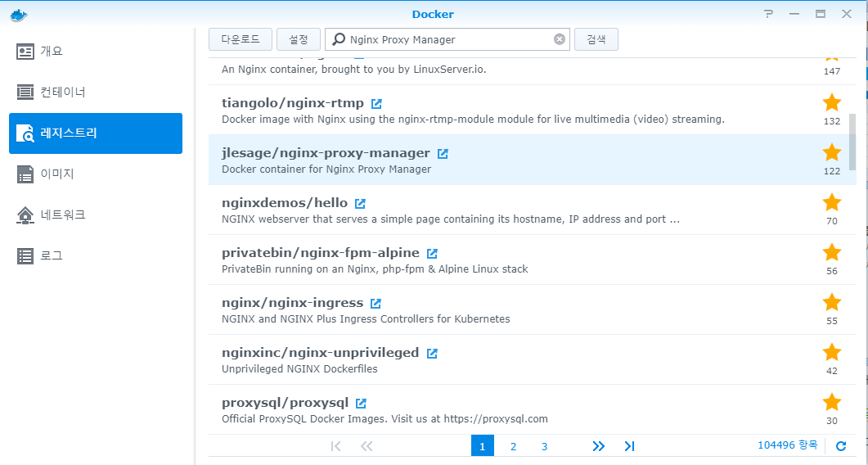Open the 개요 overview section
The width and height of the screenshot is (868, 465).
[96, 52]
